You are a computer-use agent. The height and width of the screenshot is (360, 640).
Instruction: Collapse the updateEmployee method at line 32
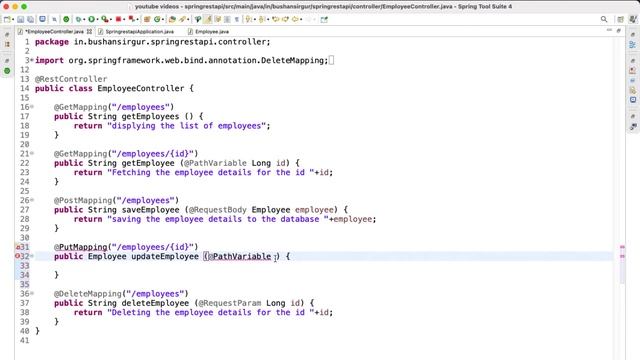tap(32, 256)
